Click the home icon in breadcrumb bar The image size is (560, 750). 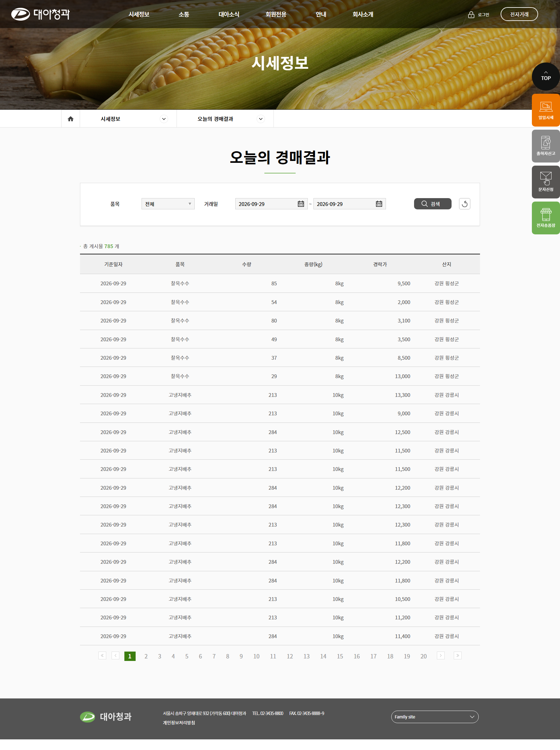pyautogui.click(x=71, y=119)
